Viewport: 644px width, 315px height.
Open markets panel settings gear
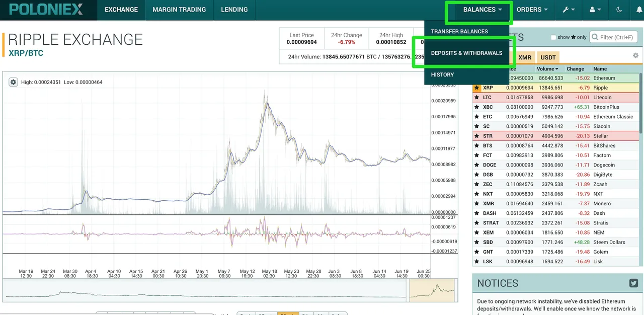635,55
